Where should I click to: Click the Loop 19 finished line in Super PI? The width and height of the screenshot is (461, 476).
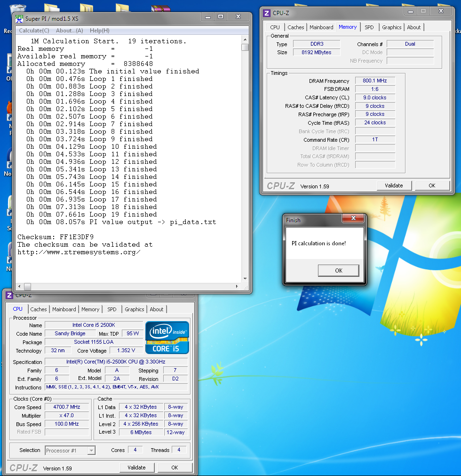92,214
